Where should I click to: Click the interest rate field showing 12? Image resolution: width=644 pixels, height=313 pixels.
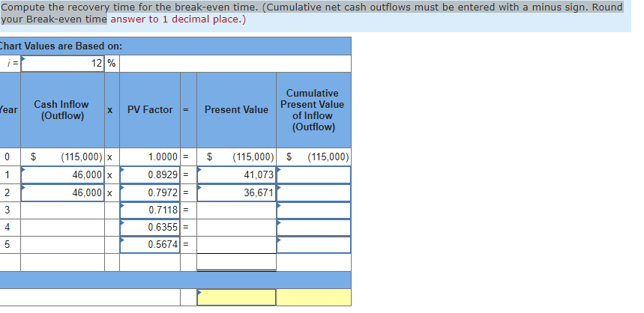coord(62,64)
